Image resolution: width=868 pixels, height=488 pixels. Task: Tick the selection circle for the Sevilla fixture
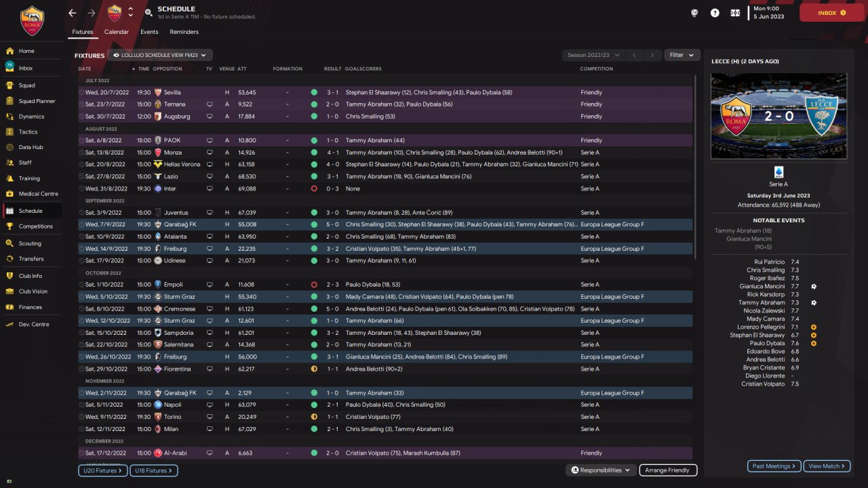pos(81,92)
